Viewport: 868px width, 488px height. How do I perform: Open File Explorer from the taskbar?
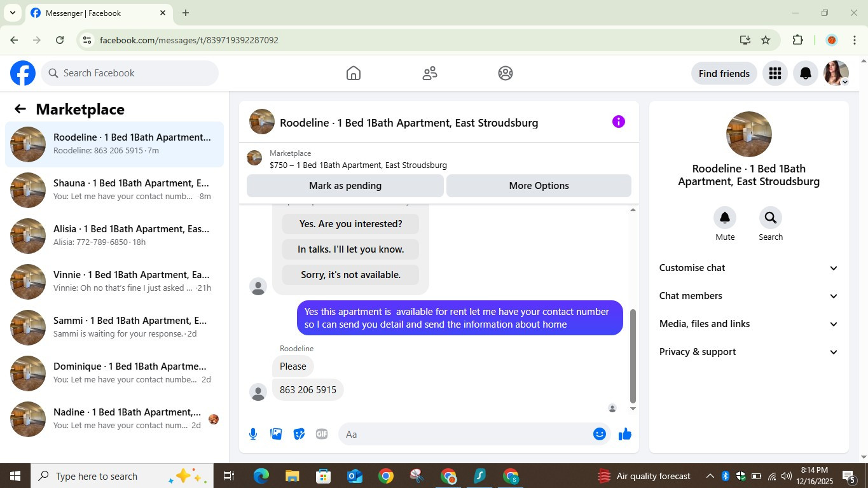pos(292,476)
